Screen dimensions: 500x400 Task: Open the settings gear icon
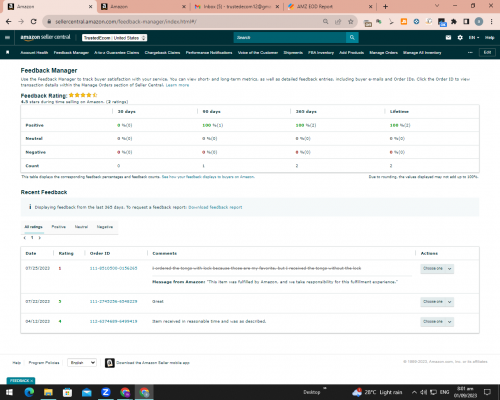coord(460,37)
